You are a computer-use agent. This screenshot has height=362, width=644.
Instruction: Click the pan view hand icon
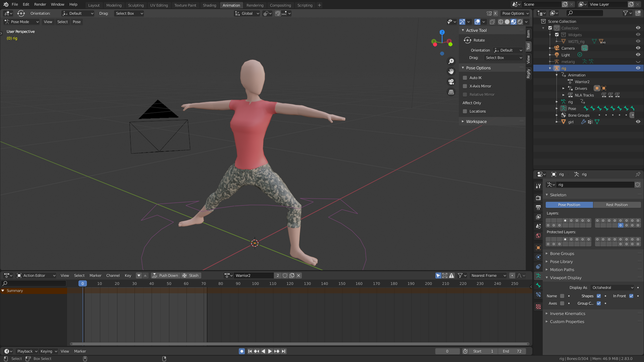coord(451,71)
